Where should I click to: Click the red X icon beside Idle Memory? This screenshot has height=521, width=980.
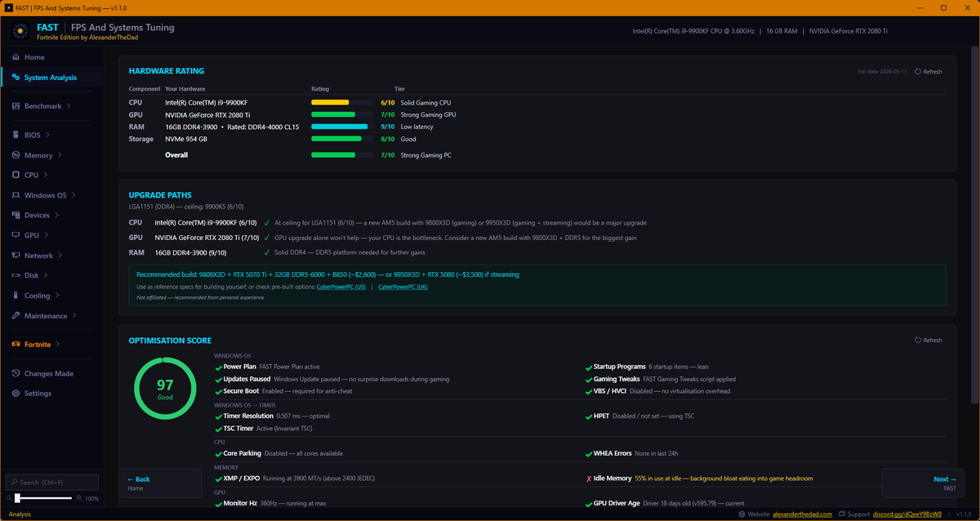[589, 479]
